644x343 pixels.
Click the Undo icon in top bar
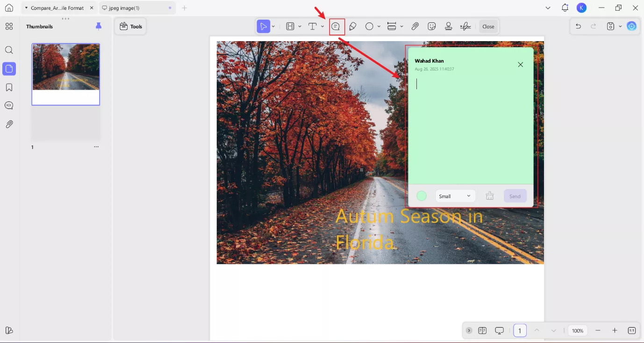click(578, 26)
